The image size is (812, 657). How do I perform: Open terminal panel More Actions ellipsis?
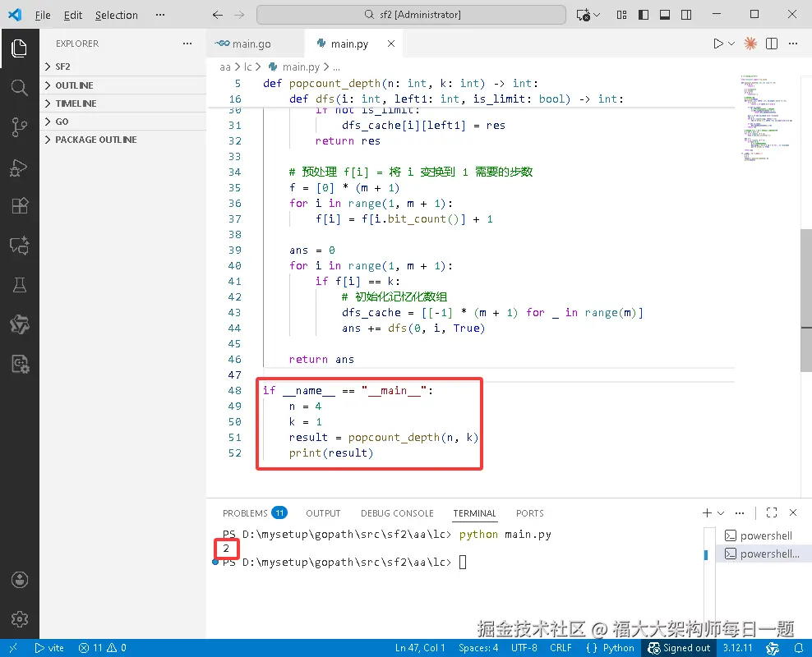point(740,512)
